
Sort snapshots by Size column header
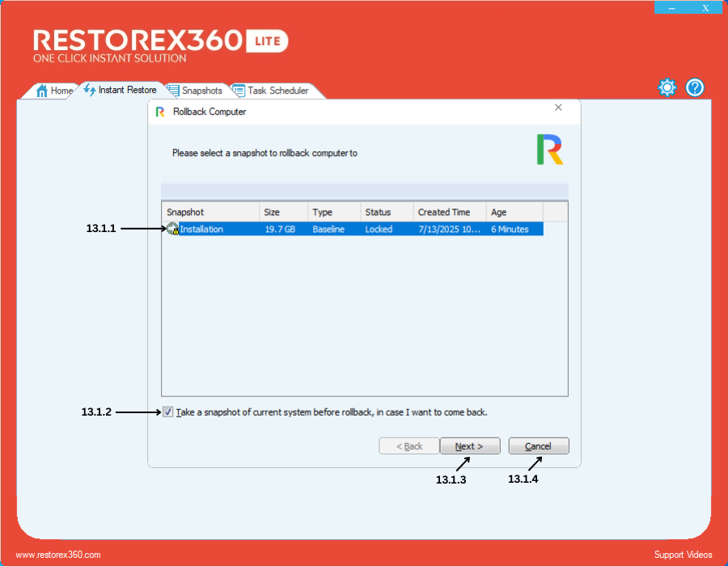[x=283, y=212]
